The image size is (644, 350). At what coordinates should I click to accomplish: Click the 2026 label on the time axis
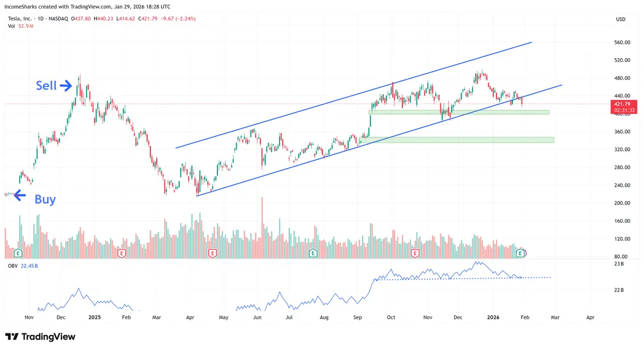click(x=493, y=317)
